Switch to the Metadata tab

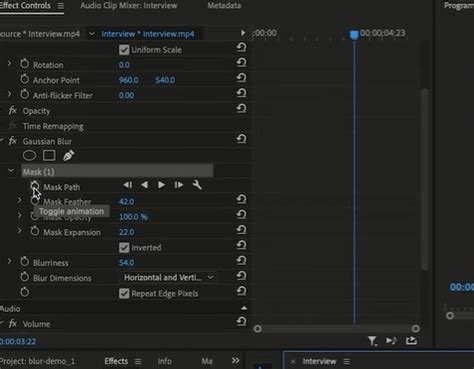point(224,6)
